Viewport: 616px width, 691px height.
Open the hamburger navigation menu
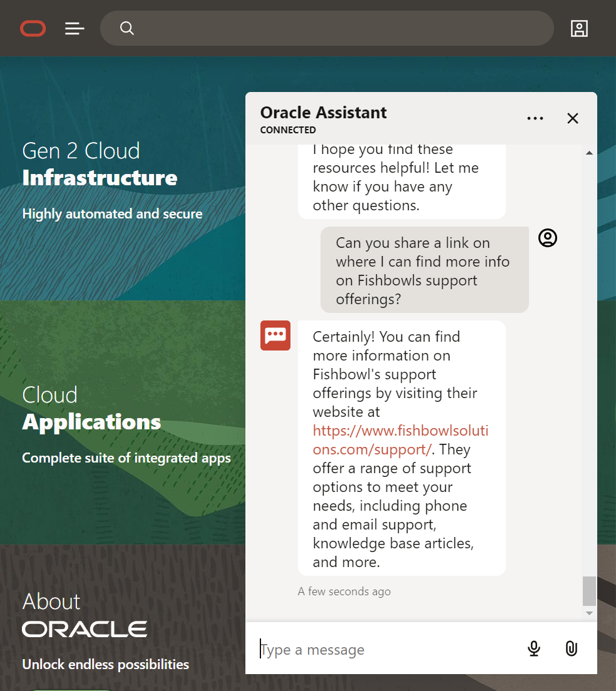[74, 29]
